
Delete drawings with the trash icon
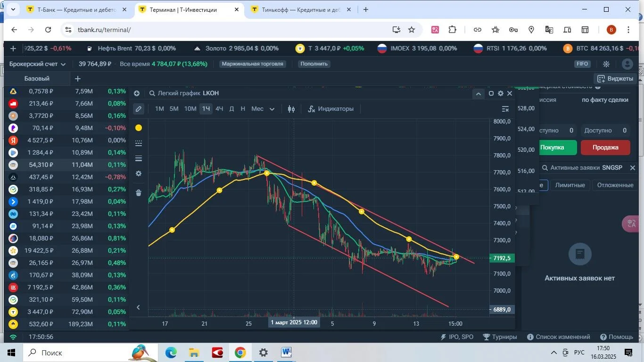coord(139,193)
